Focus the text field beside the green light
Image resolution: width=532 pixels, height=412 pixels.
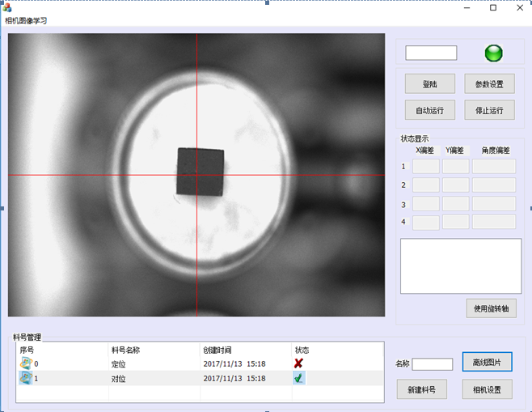431,53
